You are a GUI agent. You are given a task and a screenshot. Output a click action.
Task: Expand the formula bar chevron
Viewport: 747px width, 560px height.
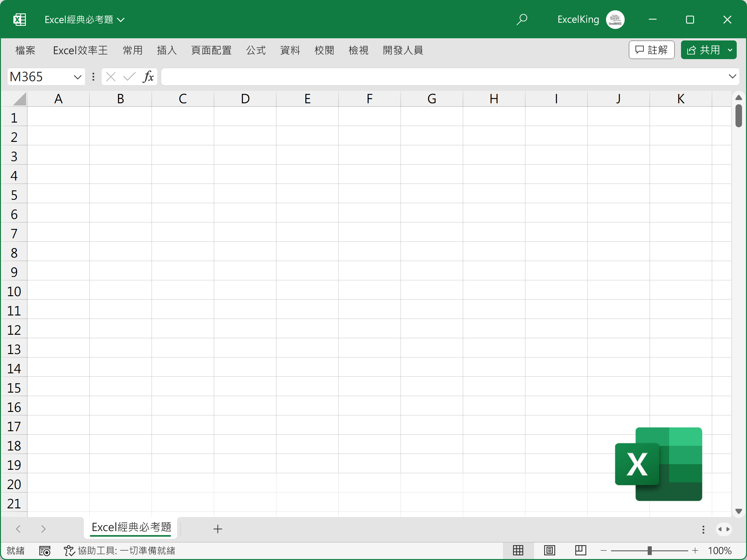tap(732, 77)
